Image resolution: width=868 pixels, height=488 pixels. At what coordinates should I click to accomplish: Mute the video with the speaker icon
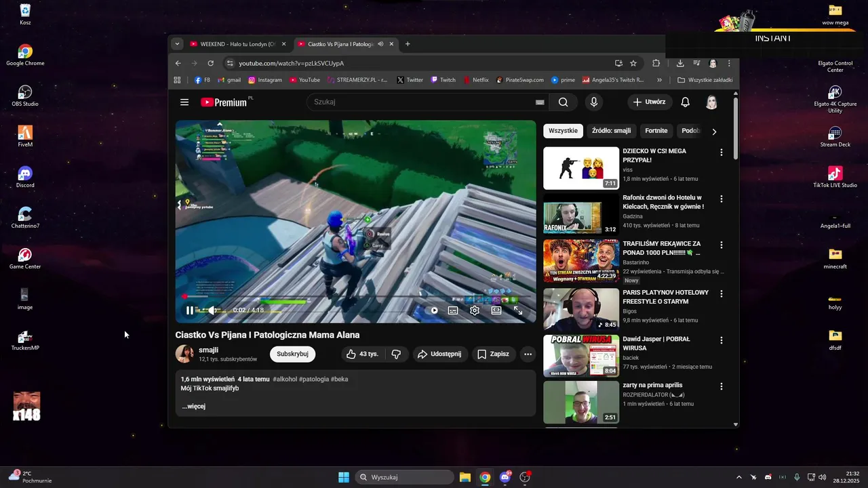212,310
